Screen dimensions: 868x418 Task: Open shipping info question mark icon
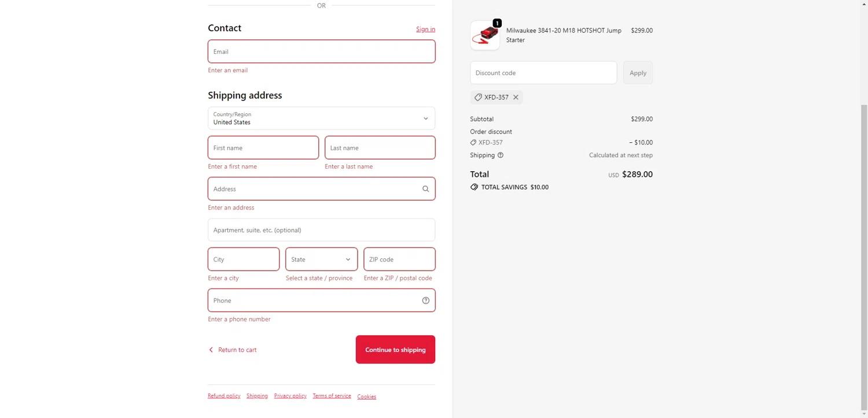click(x=501, y=155)
